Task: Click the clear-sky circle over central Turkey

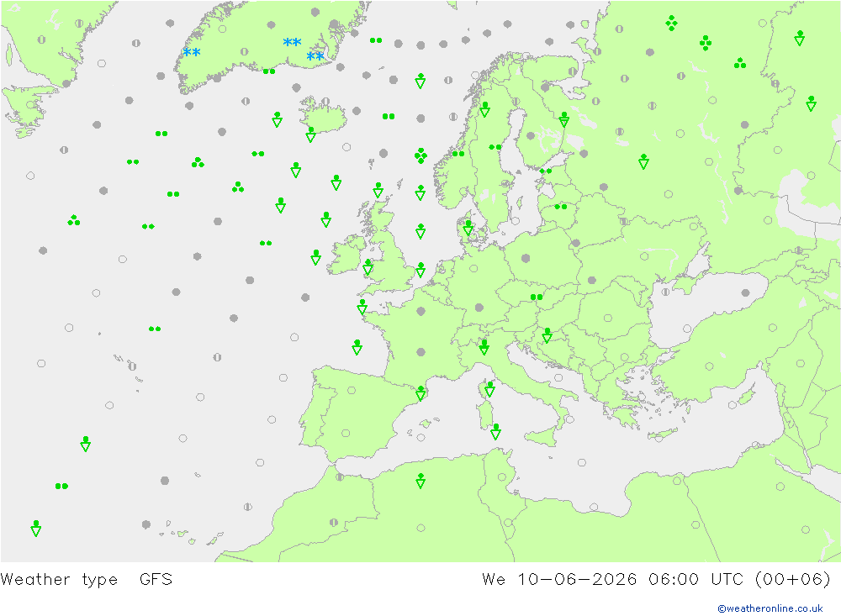Action: [x=710, y=366]
